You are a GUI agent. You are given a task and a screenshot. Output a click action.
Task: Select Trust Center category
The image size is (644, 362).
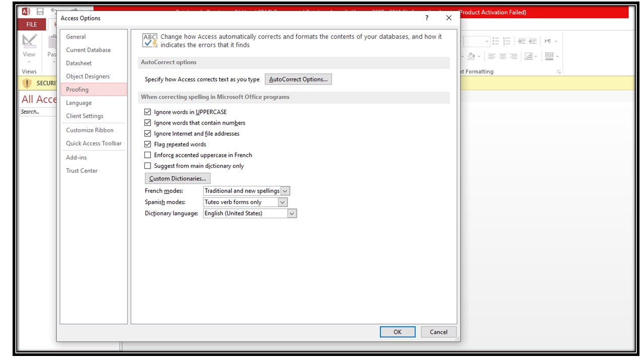click(x=93, y=170)
